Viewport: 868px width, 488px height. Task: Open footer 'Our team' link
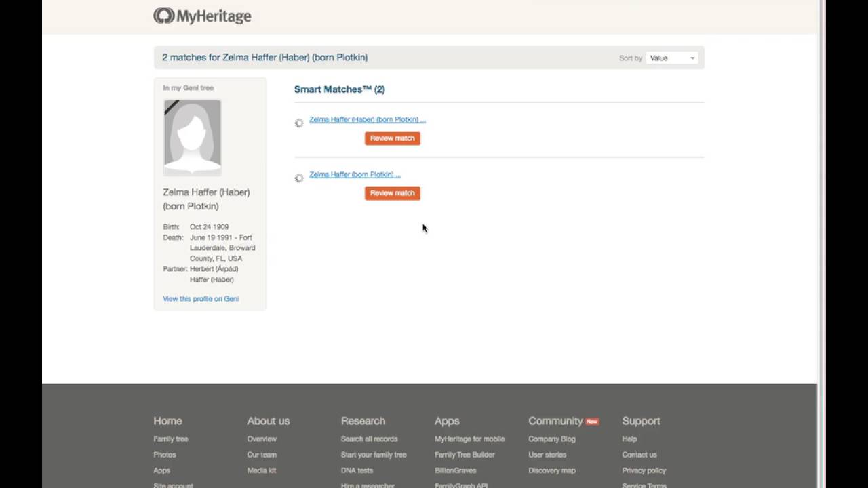coord(262,455)
